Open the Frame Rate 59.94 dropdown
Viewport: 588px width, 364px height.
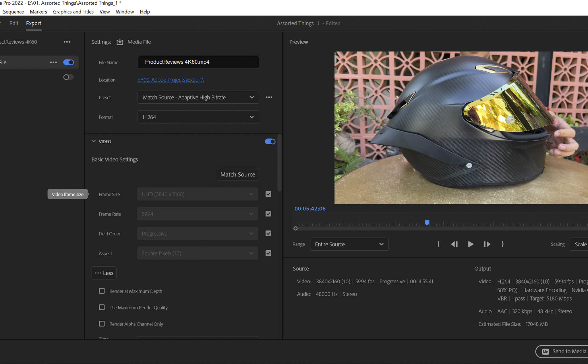(198, 214)
